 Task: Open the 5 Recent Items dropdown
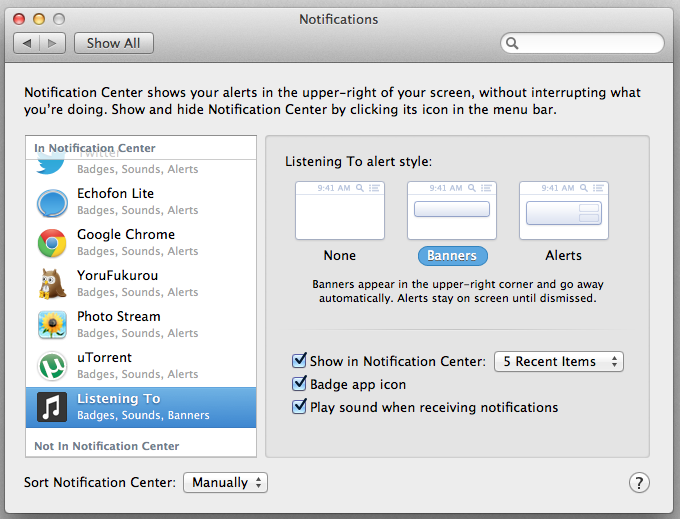tap(559, 362)
